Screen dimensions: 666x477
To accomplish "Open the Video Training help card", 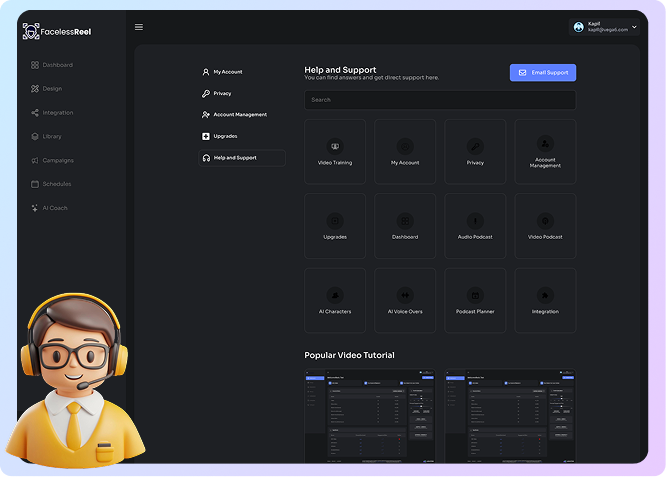I will click(335, 151).
